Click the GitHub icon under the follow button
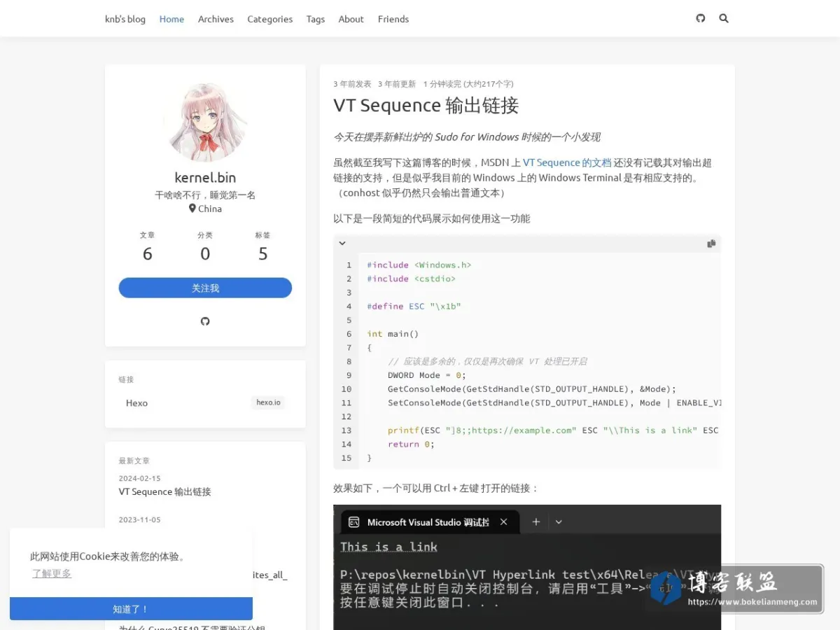The width and height of the screenshot is (840, 630). [205, 321]
